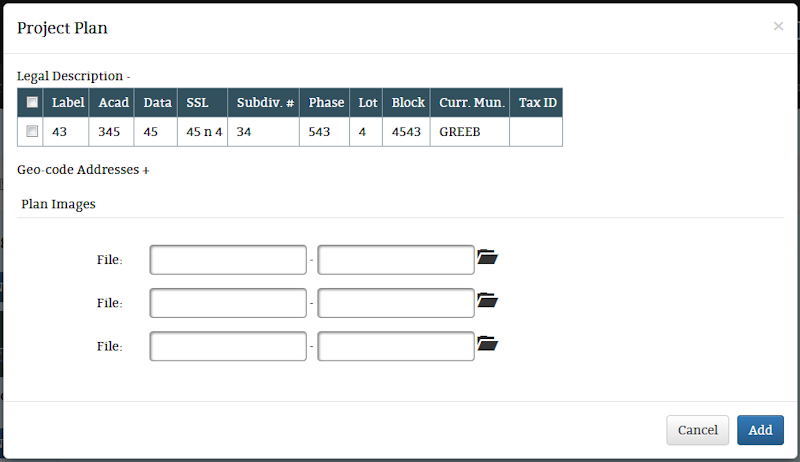This screenshot has height=462, width=800.
Task: Tick the select-all checkbox in table header
Action: coord(32,102)
